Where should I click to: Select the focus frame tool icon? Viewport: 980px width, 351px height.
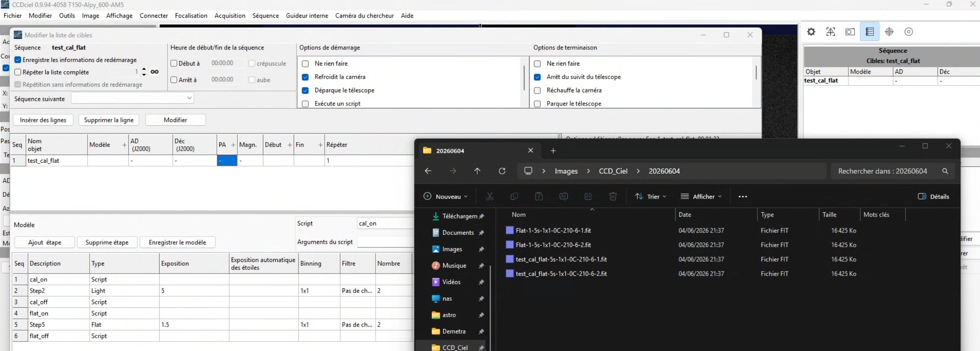[831, 32]
